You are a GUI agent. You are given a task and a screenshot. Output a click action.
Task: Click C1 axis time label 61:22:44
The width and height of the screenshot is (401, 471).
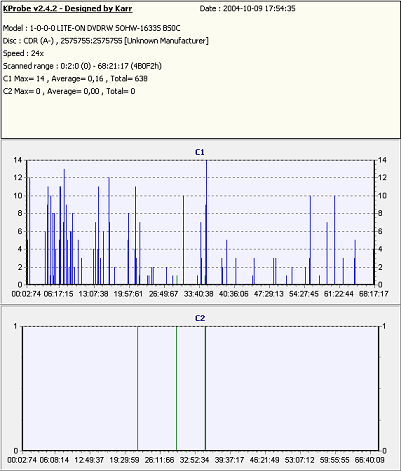[339, 294]
